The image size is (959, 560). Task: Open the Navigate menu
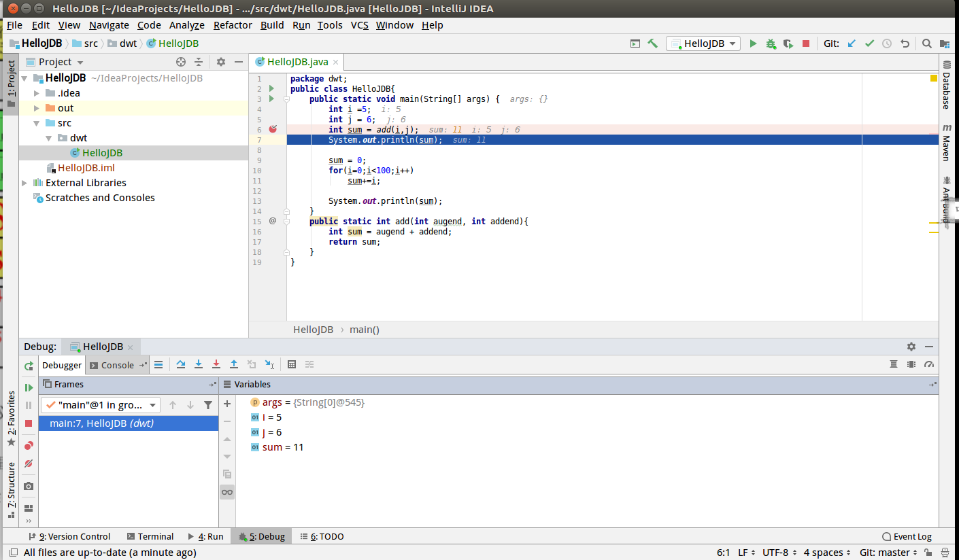109,25
